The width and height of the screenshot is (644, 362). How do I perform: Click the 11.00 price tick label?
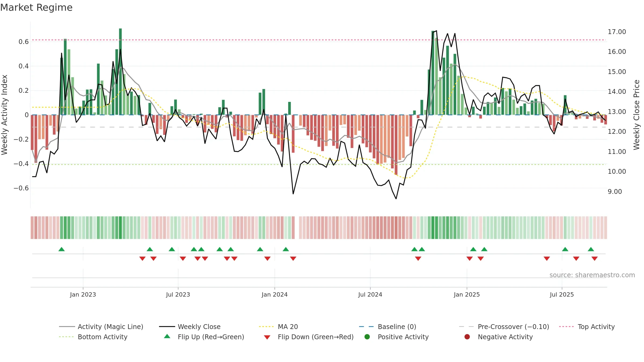pos(617,152)
